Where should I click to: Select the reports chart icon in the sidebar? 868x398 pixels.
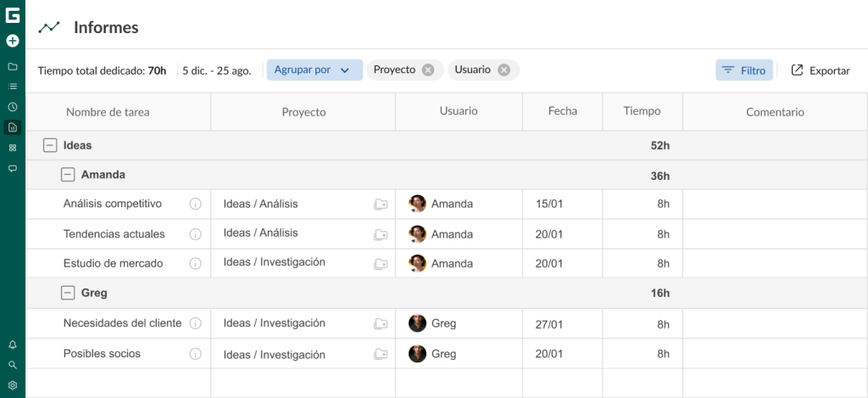(x=12, y=127)
